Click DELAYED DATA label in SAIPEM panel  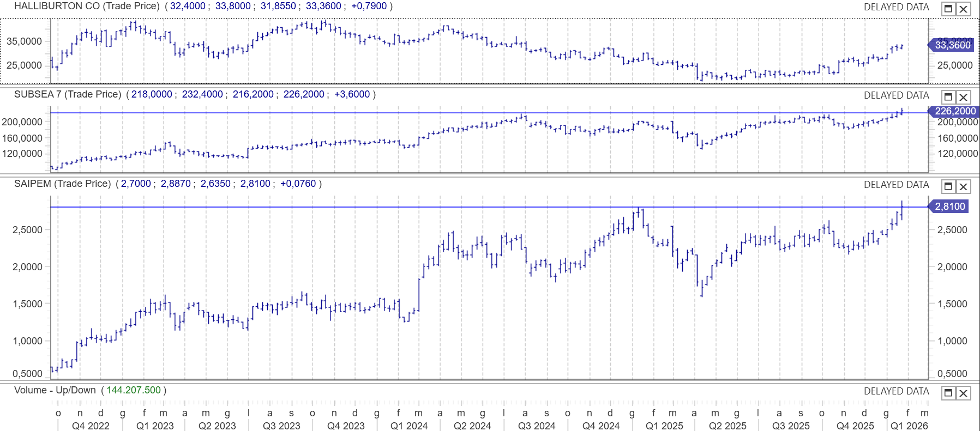[897, 185]
